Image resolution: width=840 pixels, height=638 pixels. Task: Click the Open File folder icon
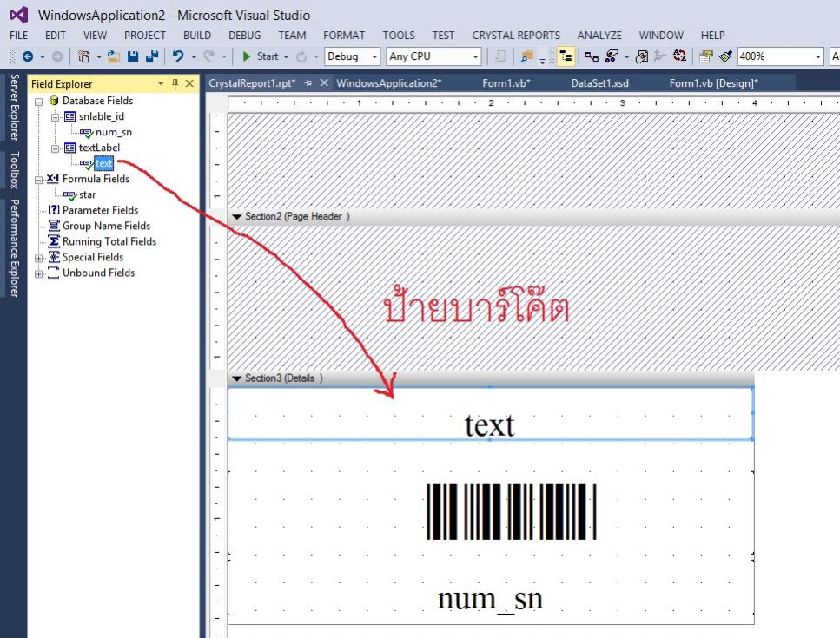113,56
